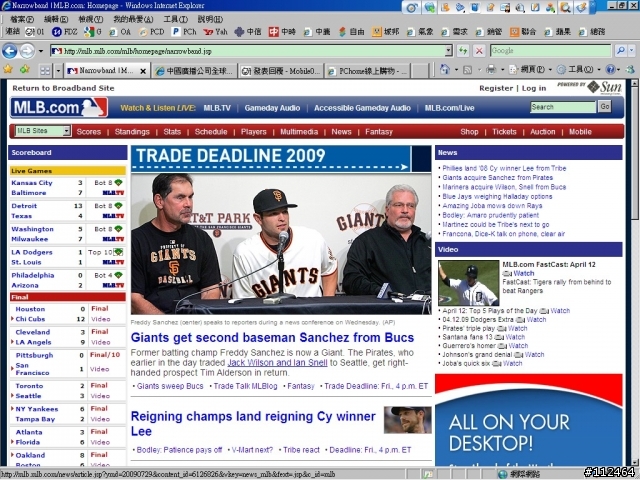640x480 pixels.
Task: Open MLB.TV for Detroit vs Texas
Action: coord(113,216)
